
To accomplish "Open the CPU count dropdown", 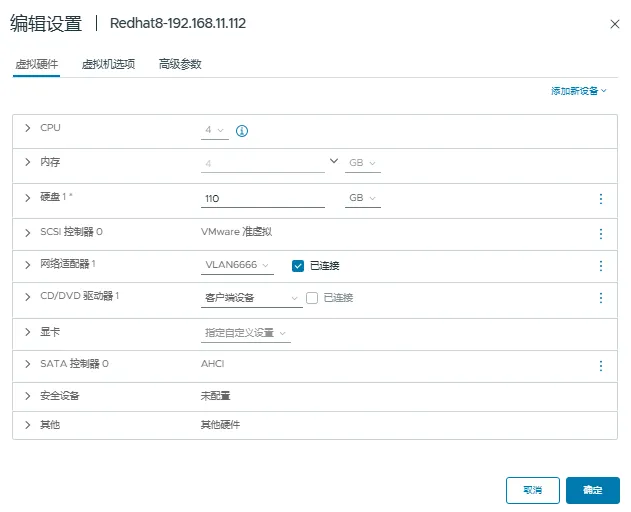I will point(214,130).
